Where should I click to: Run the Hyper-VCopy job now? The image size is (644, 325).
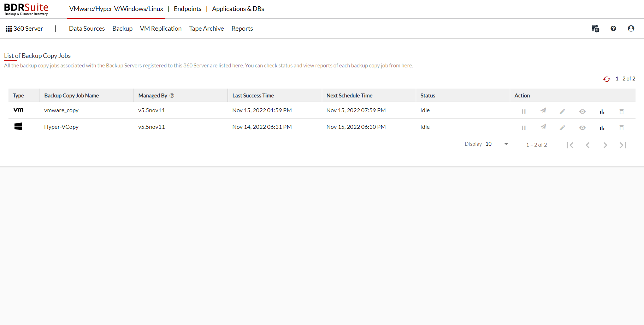(543, 127)
